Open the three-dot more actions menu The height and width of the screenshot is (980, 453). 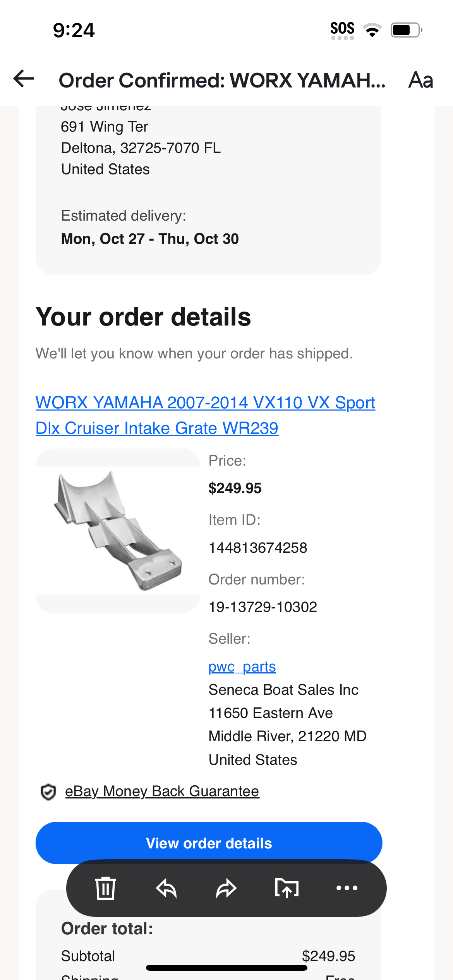click(x=347, y=888)
